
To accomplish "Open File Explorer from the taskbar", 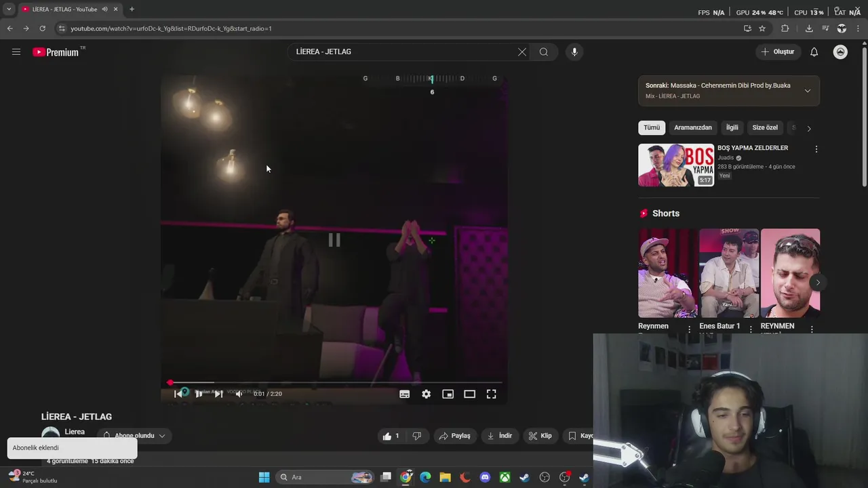I will (x=446, y=477).
